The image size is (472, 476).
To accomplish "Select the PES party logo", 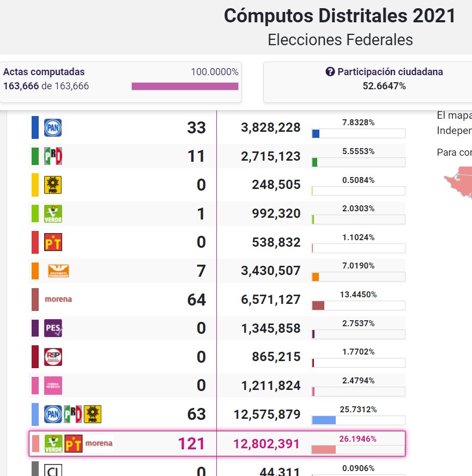I will [x=53, y=328].
